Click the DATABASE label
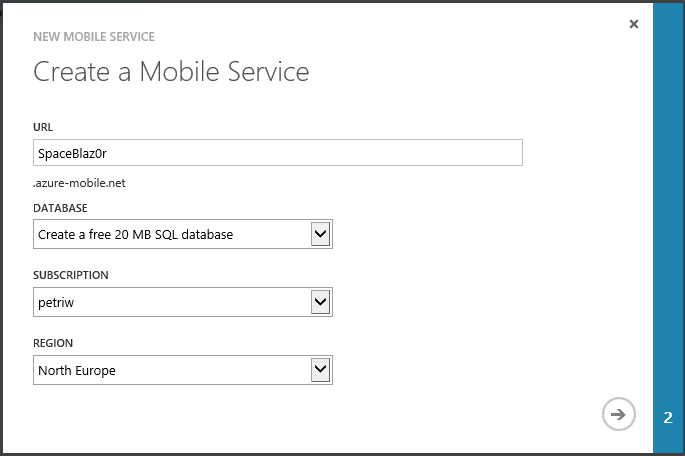The width and height of the screenshot is (685, 456). (60, 208)
